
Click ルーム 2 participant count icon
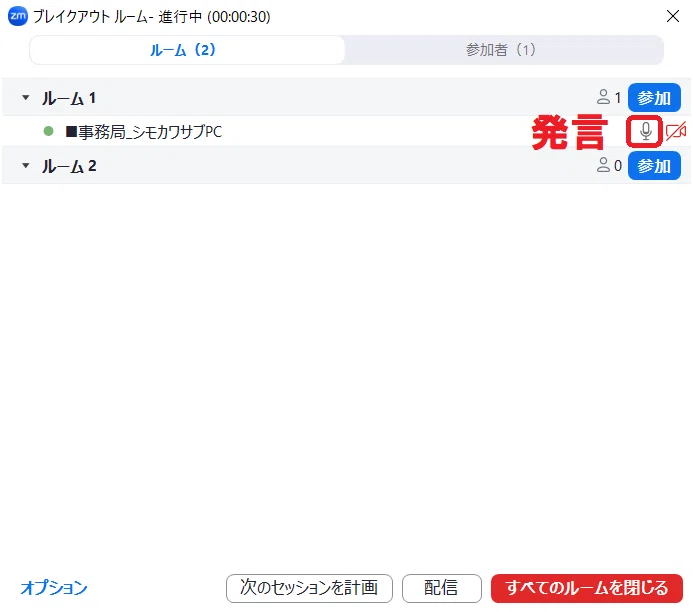pos(603,165)
